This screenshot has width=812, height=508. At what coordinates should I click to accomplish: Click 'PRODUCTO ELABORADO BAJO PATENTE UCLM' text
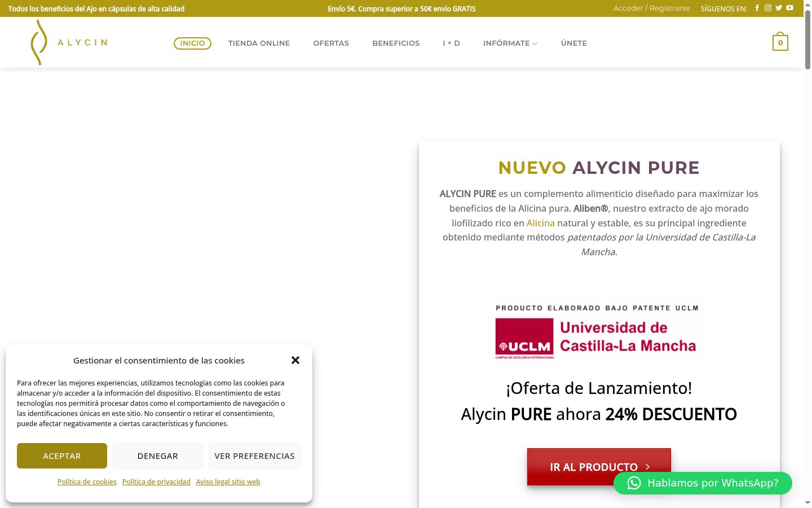pos(597,308)
